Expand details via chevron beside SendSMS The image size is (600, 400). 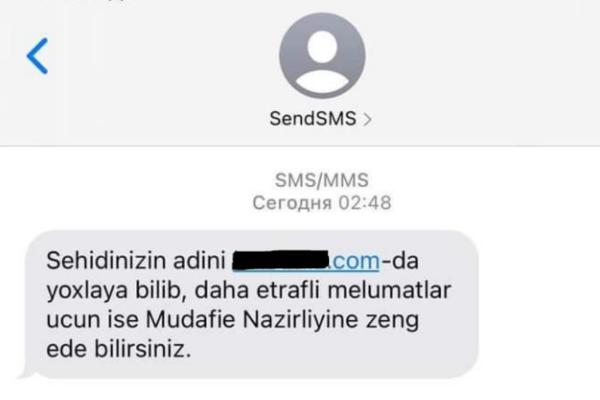367,120
